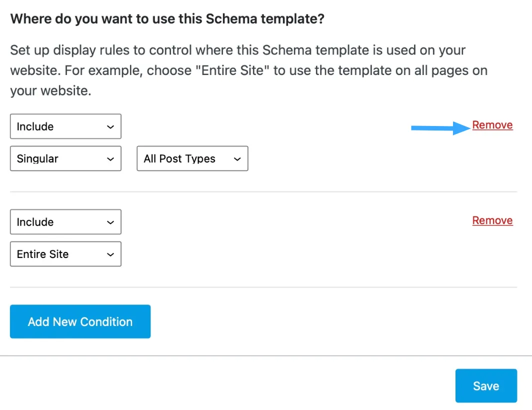Click the display rules description paragraph
Image resolution: width=532 pixels, height=410 pixels.
click(x=248, y=70)
